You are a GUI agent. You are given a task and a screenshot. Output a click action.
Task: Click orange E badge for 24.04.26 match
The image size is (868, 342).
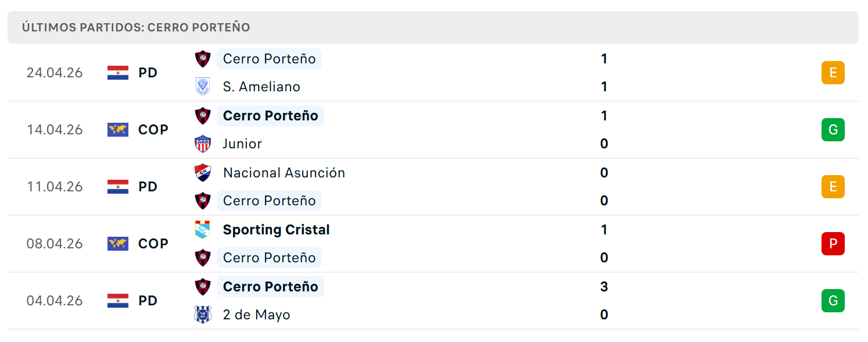(833, 73)
